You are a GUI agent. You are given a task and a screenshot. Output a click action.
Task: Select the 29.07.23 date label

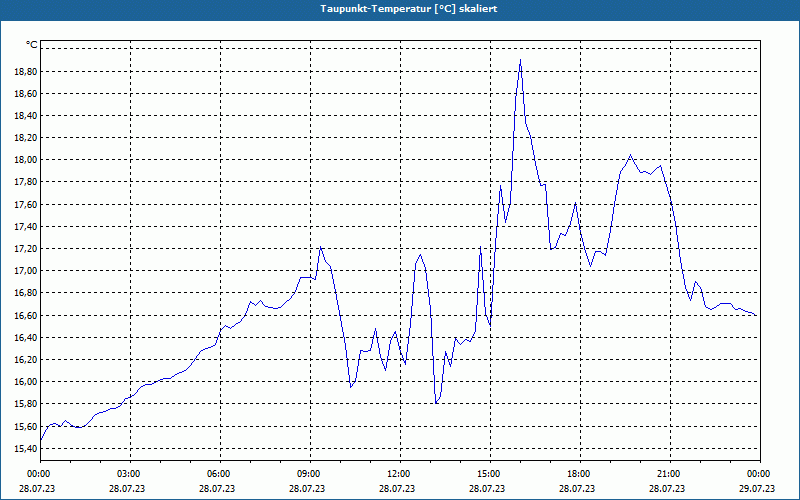[x=757, y=488]
